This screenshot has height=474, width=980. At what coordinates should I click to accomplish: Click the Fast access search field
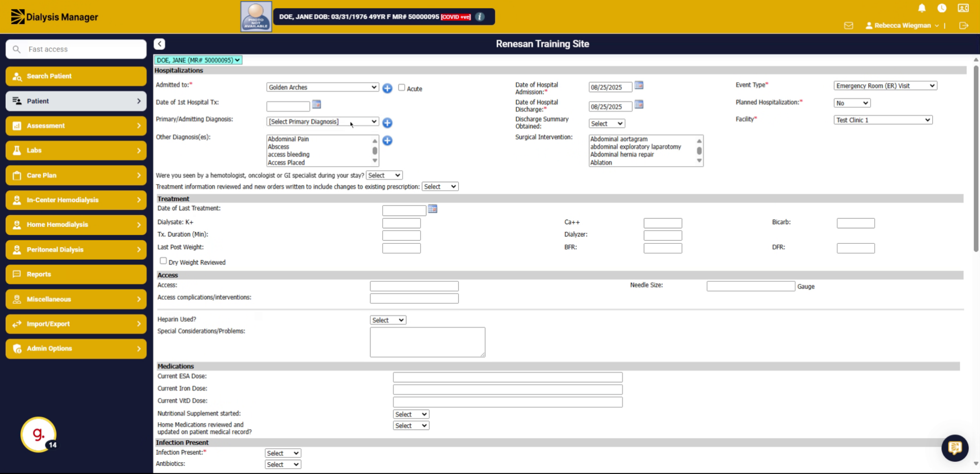point(76,49)
